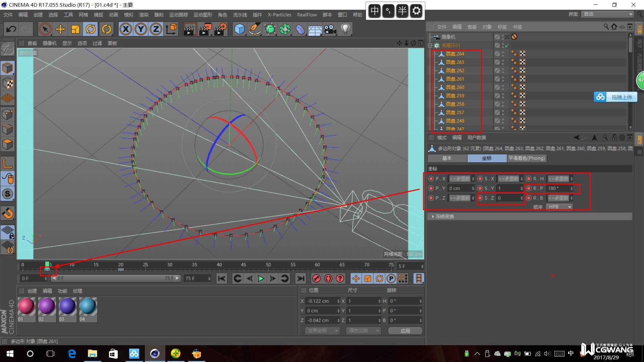Open the 启动 layout dropdown
This screenshot has width=644, height=362.
pos(607,14)
